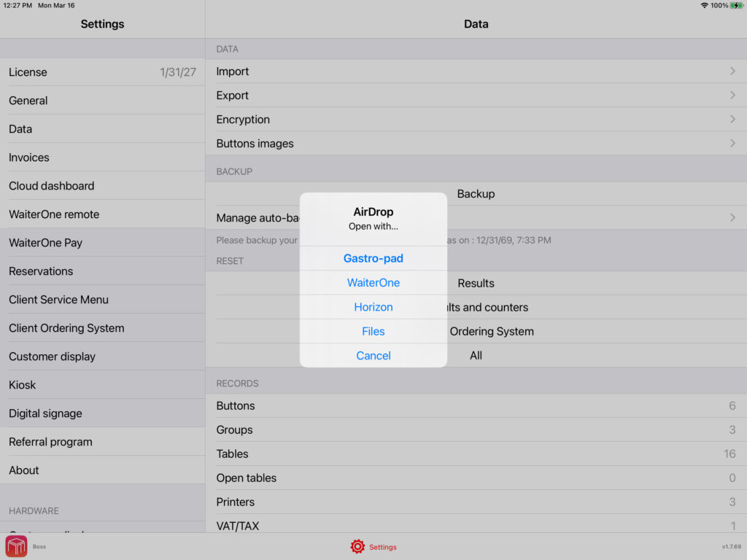Expand the Export row chevron

point(732,96)
